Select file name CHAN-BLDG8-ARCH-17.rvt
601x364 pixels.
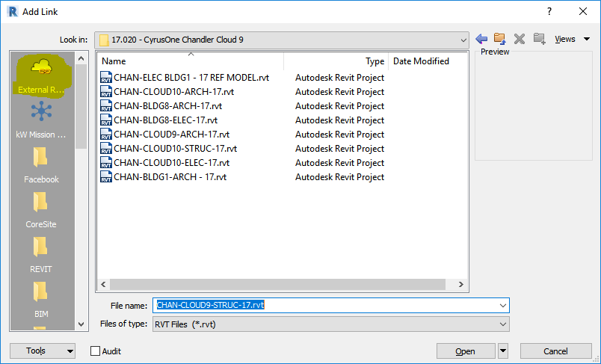tap(168, 105)
